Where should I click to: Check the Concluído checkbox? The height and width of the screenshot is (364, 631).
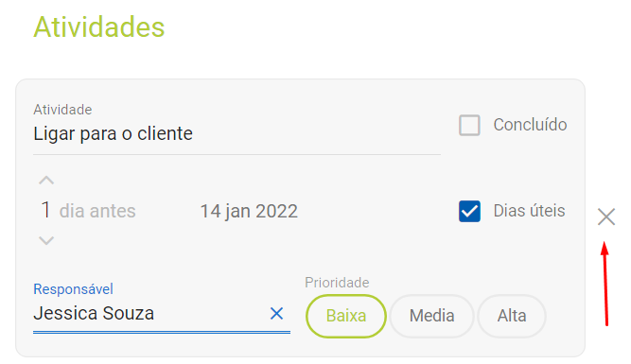point(469,125)
